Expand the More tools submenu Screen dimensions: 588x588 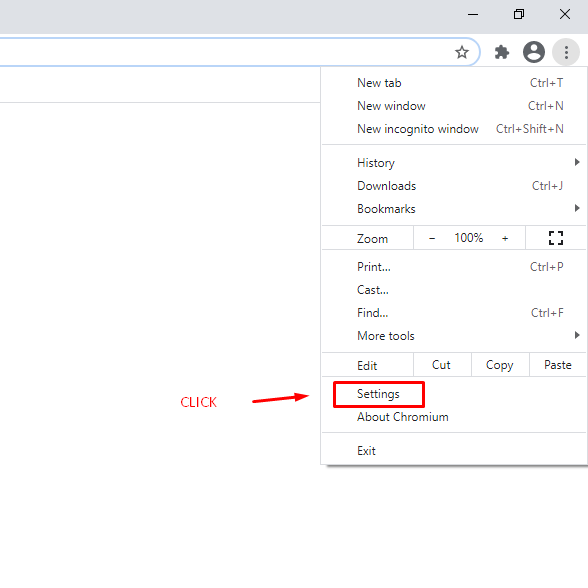coord(454,336)
